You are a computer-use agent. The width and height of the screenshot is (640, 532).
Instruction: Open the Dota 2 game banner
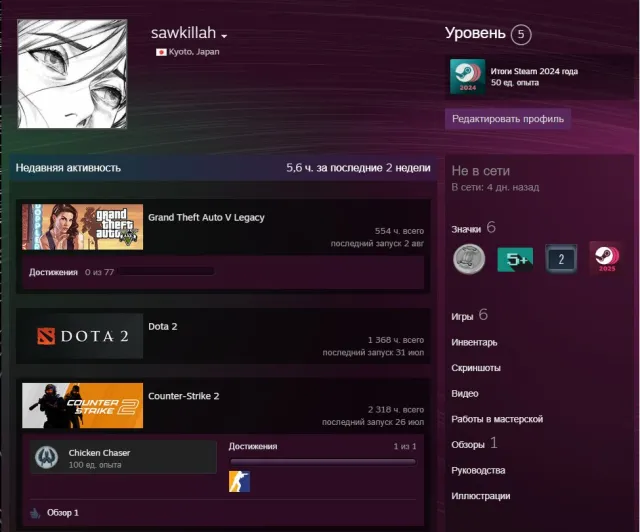click(82, 336)
